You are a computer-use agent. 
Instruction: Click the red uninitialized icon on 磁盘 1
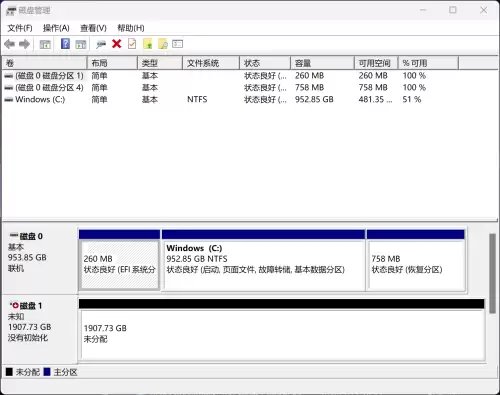(14, 305)
